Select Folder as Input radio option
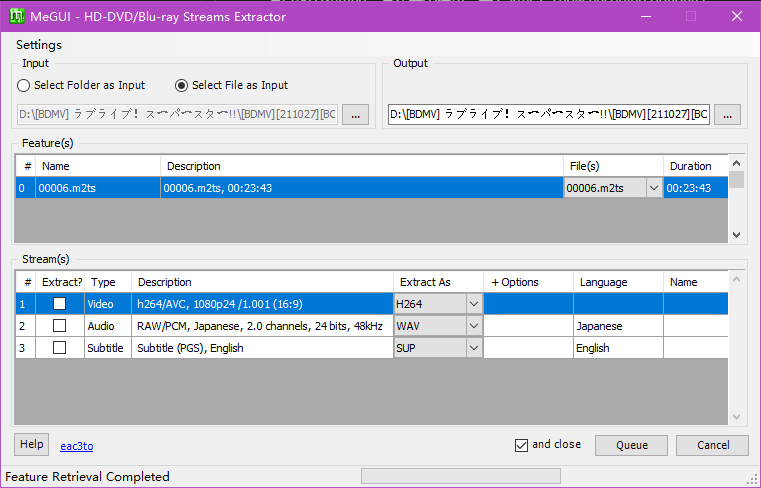The width and height of the screenshot is (761, 488). click(x=24, y=86)
